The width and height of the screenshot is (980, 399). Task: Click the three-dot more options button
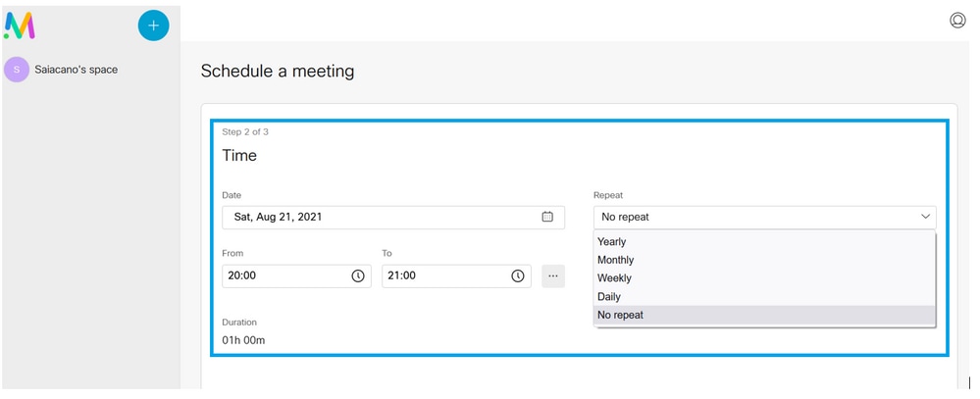[553, 276]
